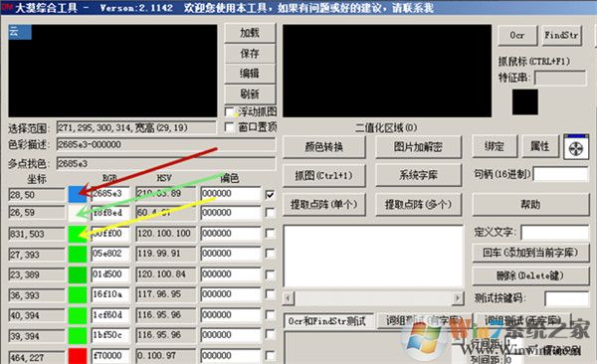
Task: Pick the green swatch next to 16f10a
Action: (78, 295)
